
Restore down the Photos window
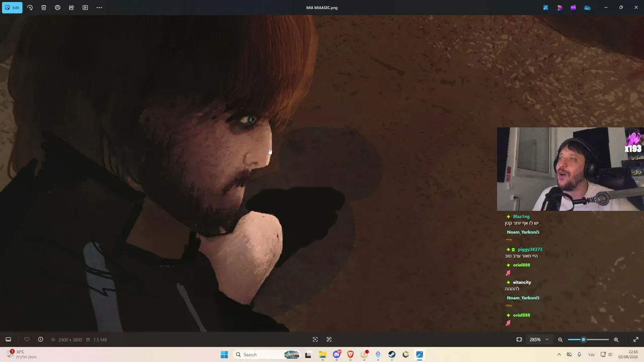tap(621, 8)
